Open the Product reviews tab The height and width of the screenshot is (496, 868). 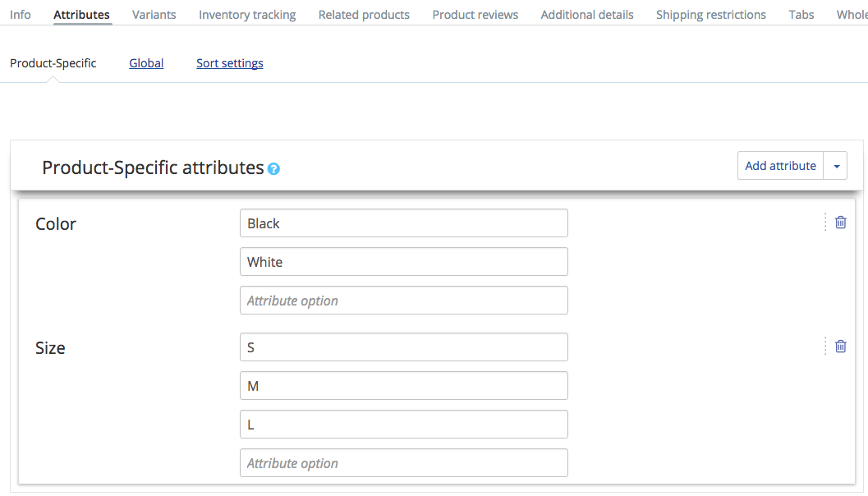[475, 14]
